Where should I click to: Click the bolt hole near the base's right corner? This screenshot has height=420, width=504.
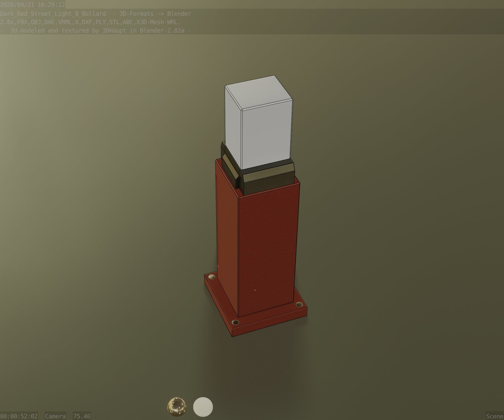click(x=299, y=304)
